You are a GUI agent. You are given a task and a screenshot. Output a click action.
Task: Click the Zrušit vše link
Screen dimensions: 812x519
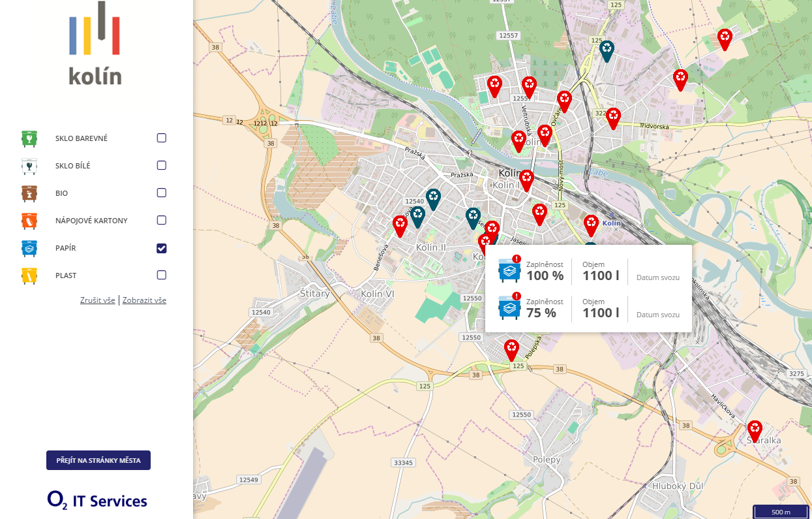[97, 300]
